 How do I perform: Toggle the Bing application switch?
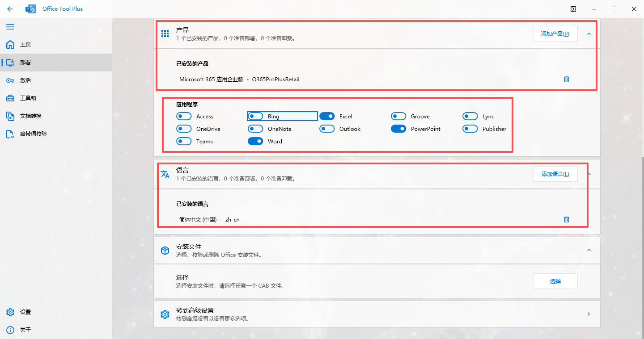(x=255, y=116)
